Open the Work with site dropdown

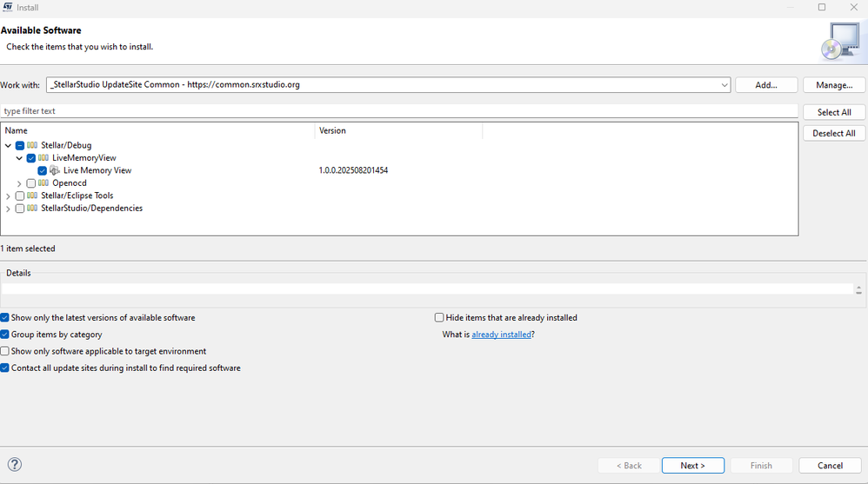pyautogui.click(x=724, y=85)
